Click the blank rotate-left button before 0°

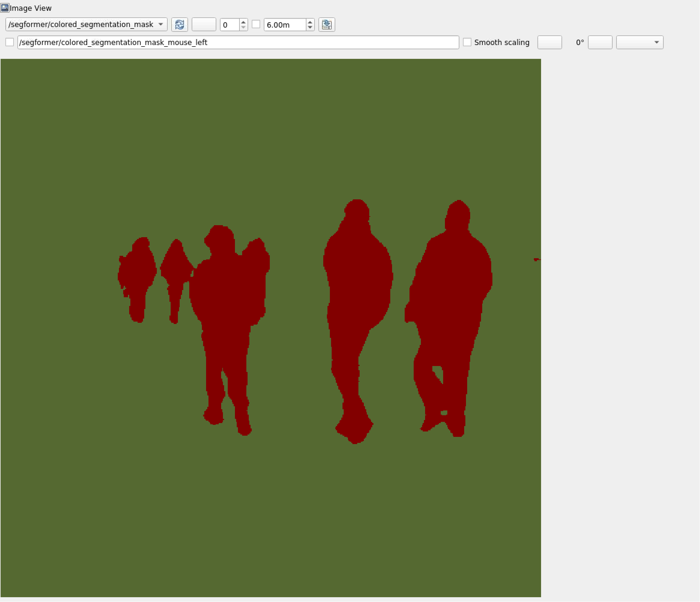tap(549, 42)
